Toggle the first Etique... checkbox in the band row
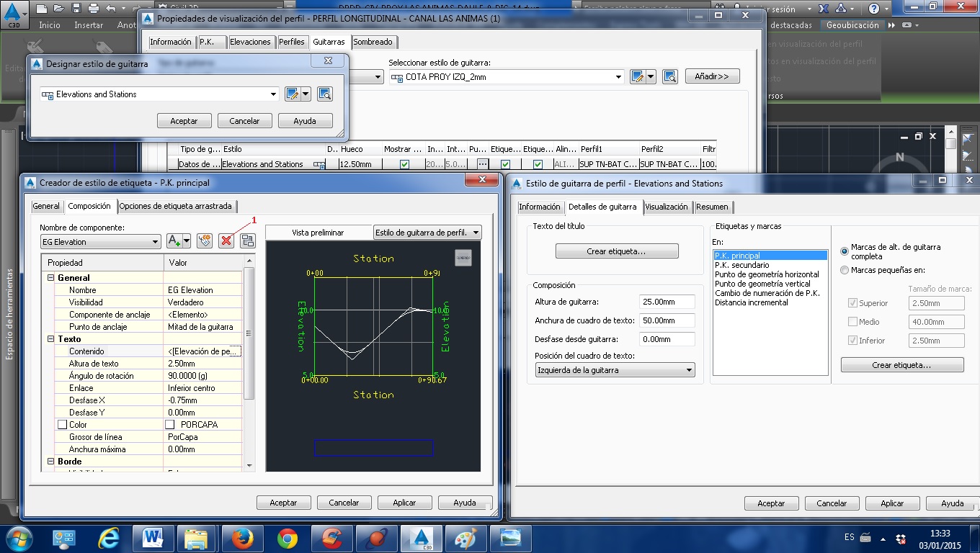This screenshot has width=980, height=553. click(x=506, y=164)
